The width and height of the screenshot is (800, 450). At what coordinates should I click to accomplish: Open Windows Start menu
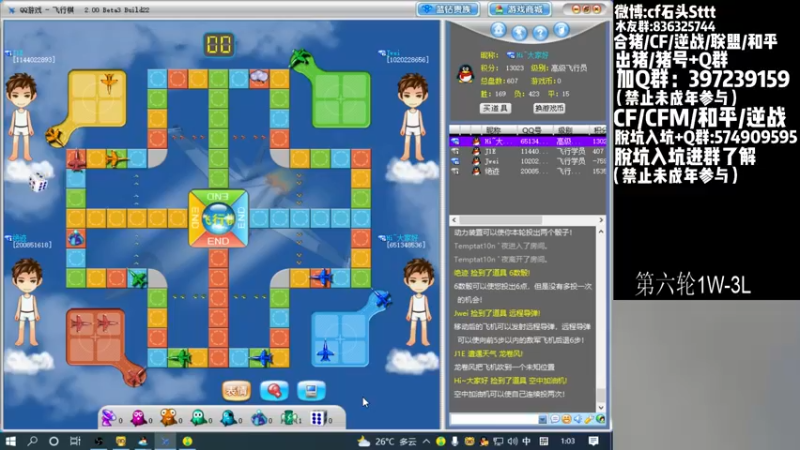click(x=10, y=441)
